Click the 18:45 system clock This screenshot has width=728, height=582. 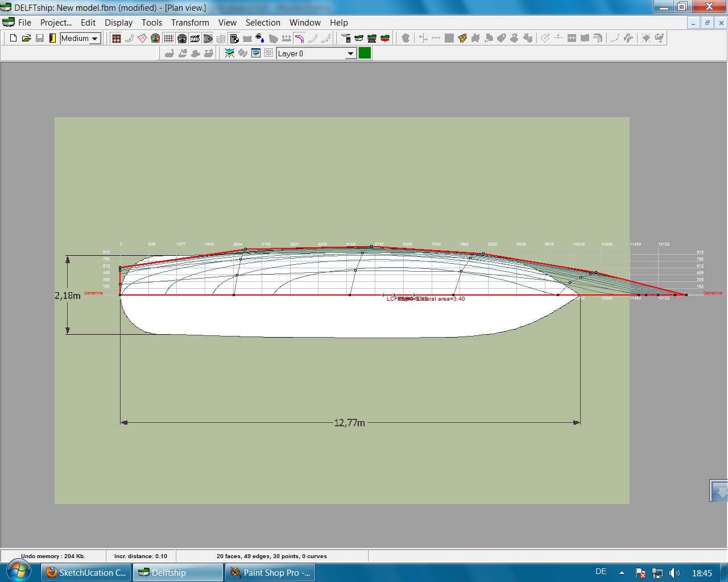click(x=702, y=573)
